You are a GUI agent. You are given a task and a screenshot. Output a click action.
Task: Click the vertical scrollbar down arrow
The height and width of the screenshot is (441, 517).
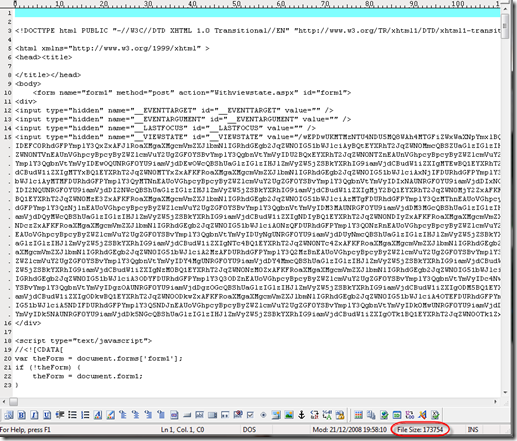click(x=505, y=392)
